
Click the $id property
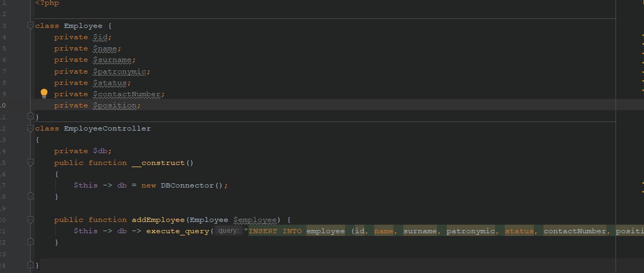(101, 37)
